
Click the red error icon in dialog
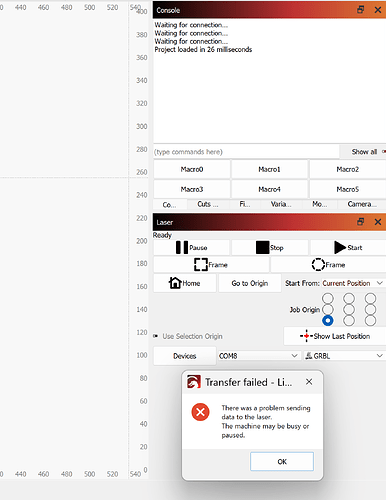(x=200, y=412)
